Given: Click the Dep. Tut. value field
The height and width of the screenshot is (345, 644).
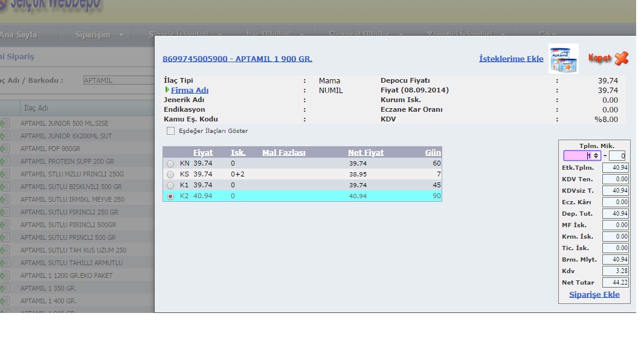Looking at the screenshot, I should click(615, 213).
